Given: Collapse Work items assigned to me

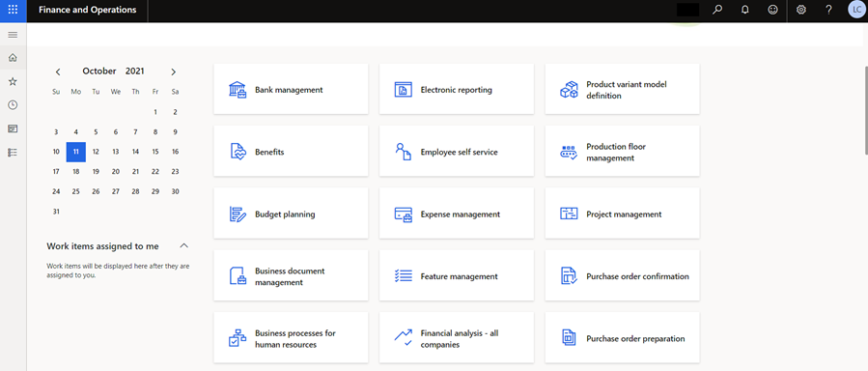Looking at the screenshot, I should pyautogui.click(x=184, y=245).
